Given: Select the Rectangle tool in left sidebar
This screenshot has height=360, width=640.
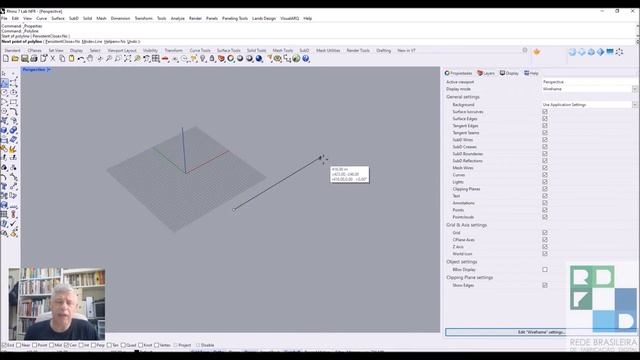Looking at the screenshot, I should pyautogui.click(x=13, y=102).
